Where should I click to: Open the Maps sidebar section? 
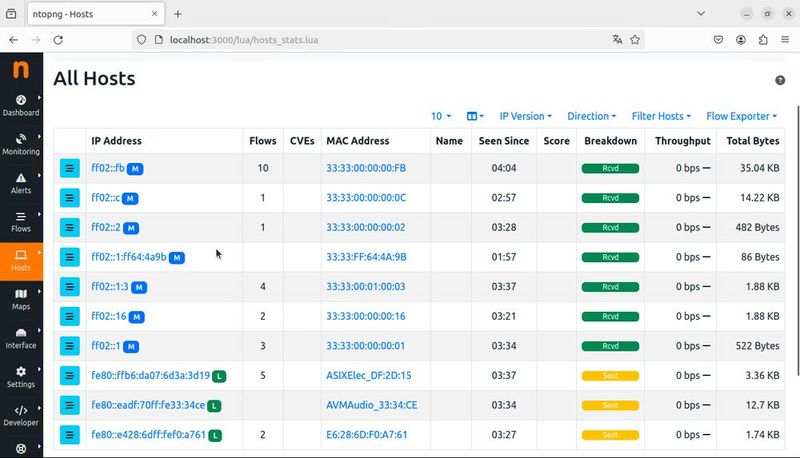pyautogui.click(x=21, y=299)
